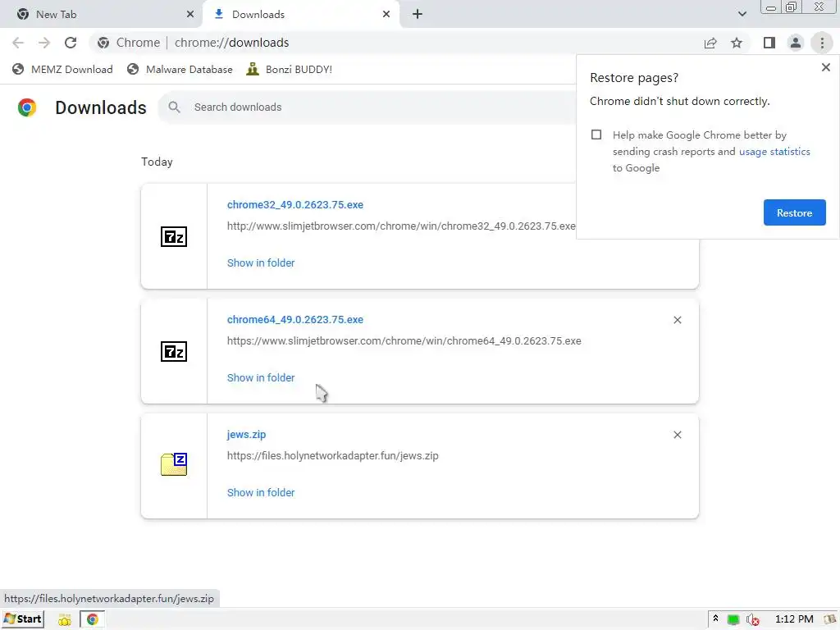This screenshot has height=630, width=840.
Task: Open the side panel icon
Action: (x=769, y=43)
